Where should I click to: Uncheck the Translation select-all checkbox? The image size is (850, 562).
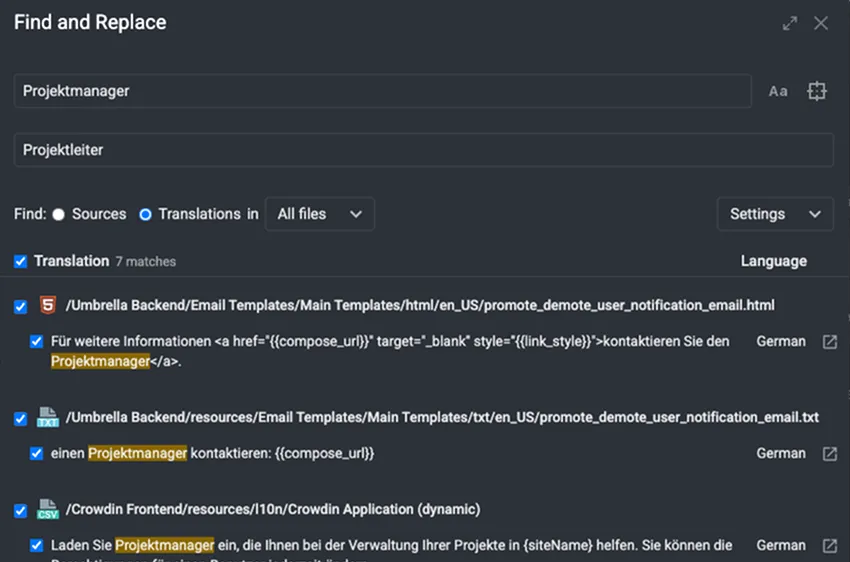21,261
